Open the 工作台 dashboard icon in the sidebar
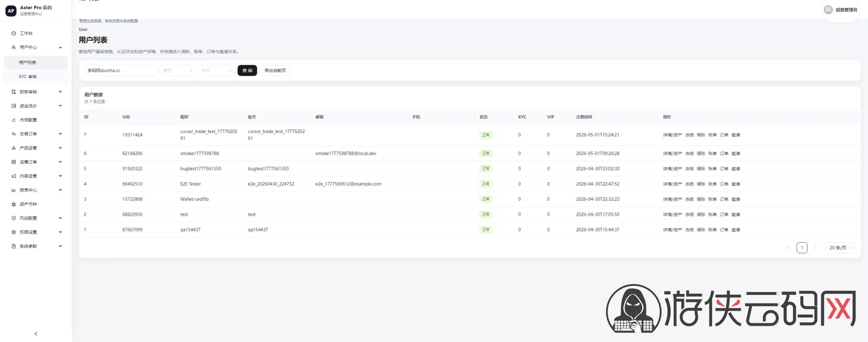This screenshot has height=342, width=868. (14, 33)
